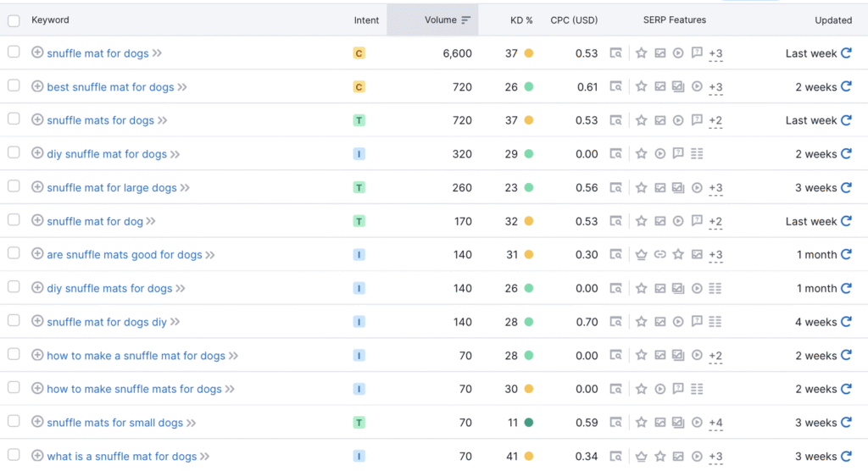868x471 pixels.
Task: Add 'snuffle mat for large dogs' via plus icon
Action: tap(37, 187)
